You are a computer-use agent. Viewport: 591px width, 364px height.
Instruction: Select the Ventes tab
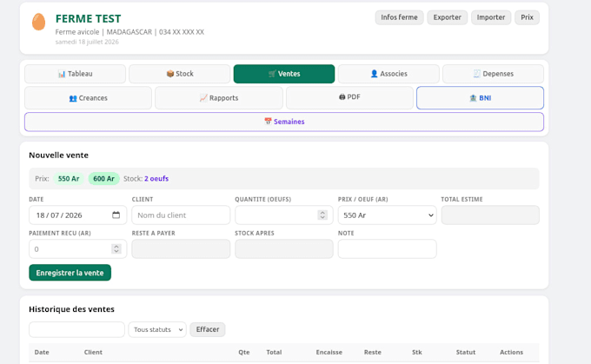pos(284,74)
